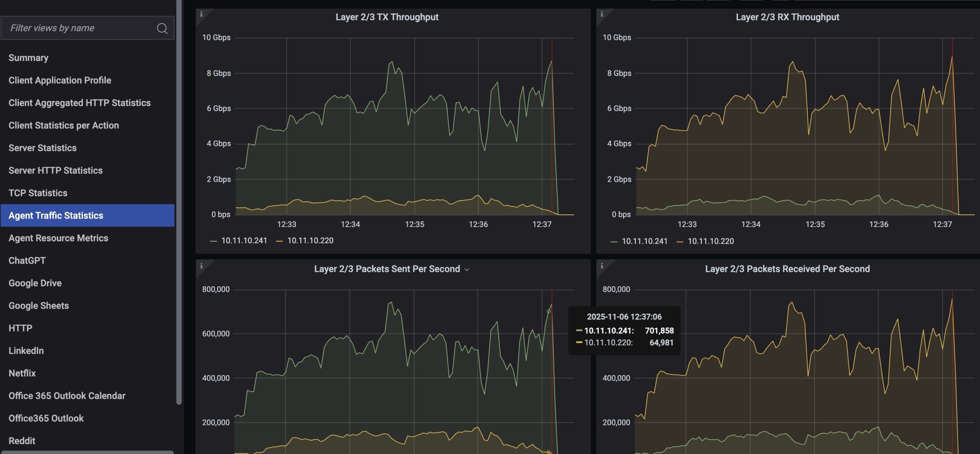Toggle 10.11.10.241 series in TX Throughput legend
The height and width of the screenshot is (454, 980).
pyautogui.click(x=243, y=241)
